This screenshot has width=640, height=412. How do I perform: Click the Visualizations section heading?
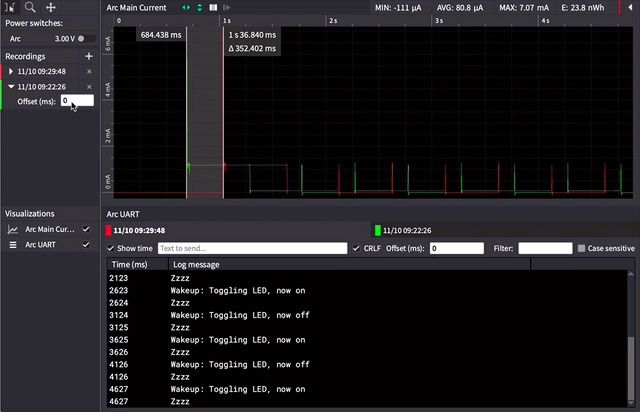pyautogui.click(x=29, y=214)
